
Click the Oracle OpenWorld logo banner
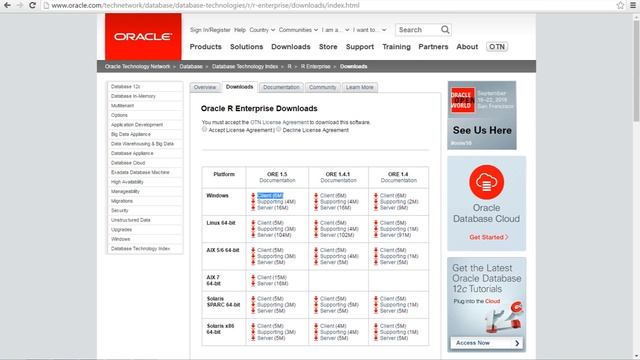pos(482,115)
